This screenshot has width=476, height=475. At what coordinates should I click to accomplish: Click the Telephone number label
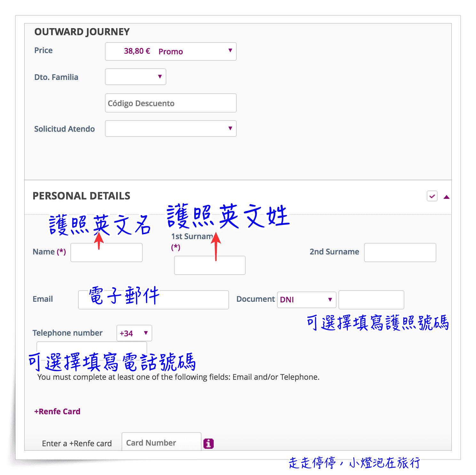(x=67, y=333)
